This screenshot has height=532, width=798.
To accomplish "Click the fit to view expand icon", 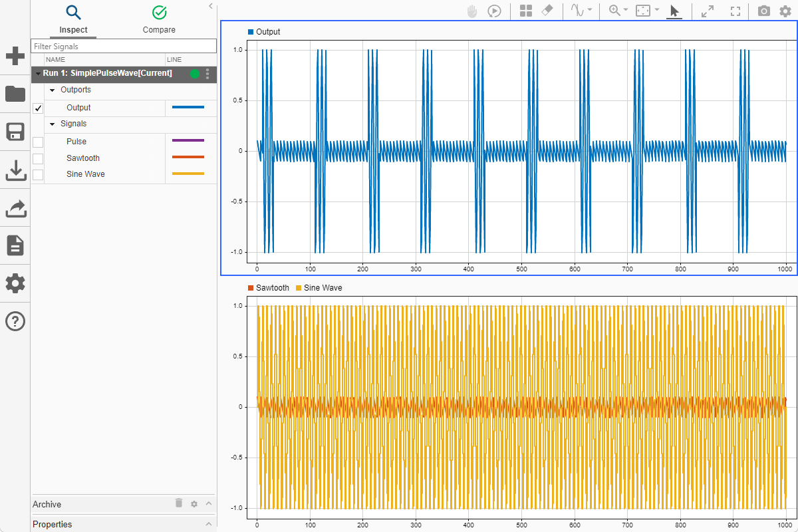I will (708, 11).
